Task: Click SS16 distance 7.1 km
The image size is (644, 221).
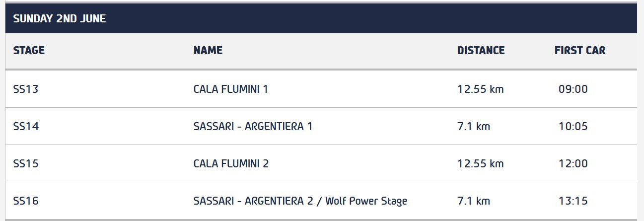Action: pyautogui.click(x=473, y=201)
